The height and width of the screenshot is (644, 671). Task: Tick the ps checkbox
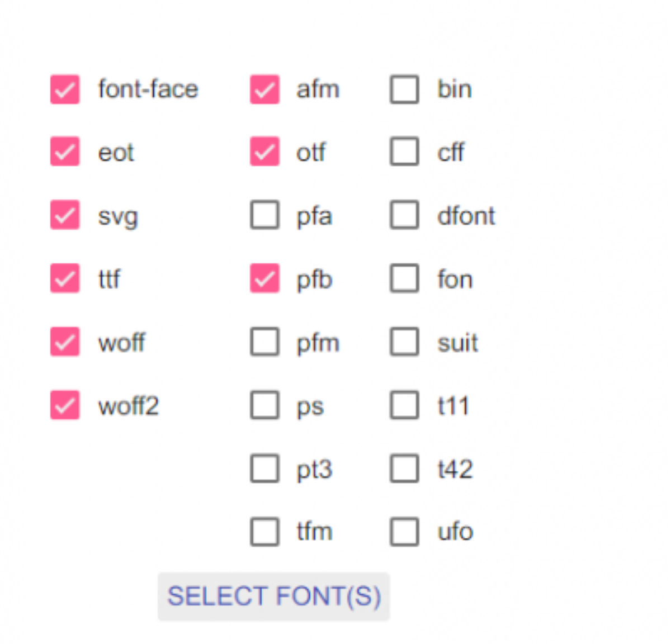point(264,405)
